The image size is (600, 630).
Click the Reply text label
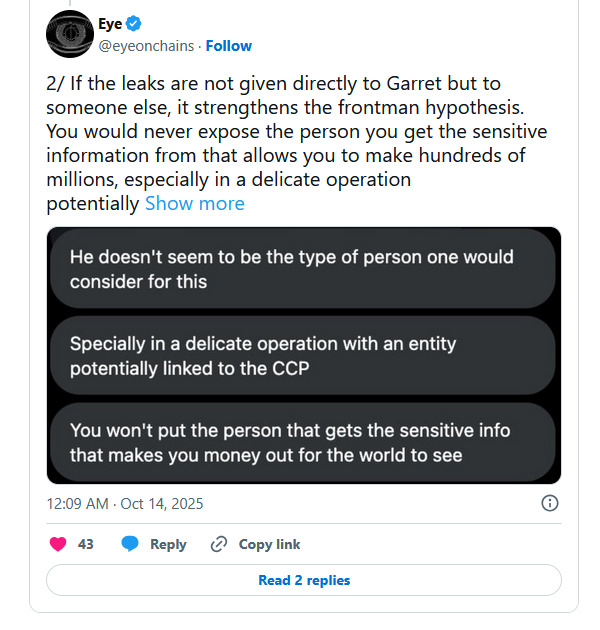(x=168, y=544)
